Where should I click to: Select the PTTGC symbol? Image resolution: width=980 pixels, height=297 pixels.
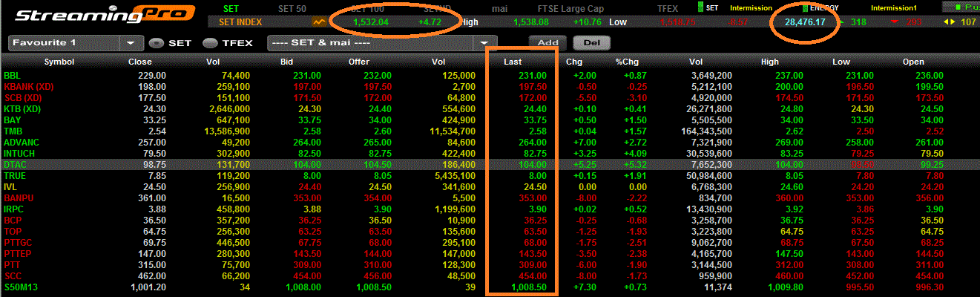[19, 243]
